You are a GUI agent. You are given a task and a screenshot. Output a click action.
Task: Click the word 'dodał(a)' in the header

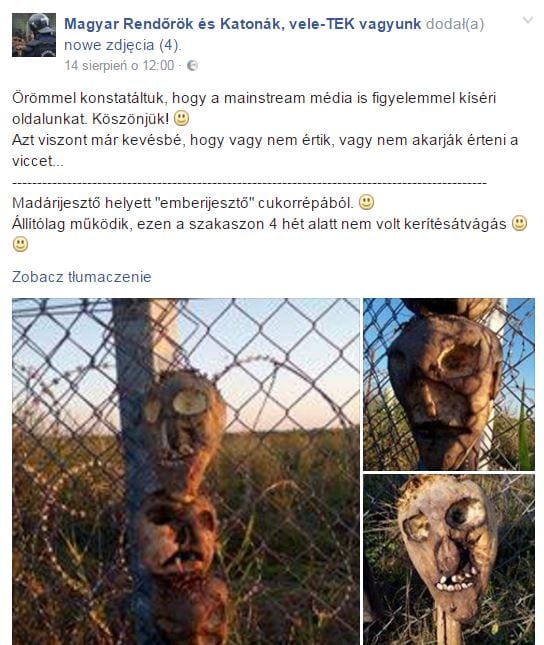455,24
